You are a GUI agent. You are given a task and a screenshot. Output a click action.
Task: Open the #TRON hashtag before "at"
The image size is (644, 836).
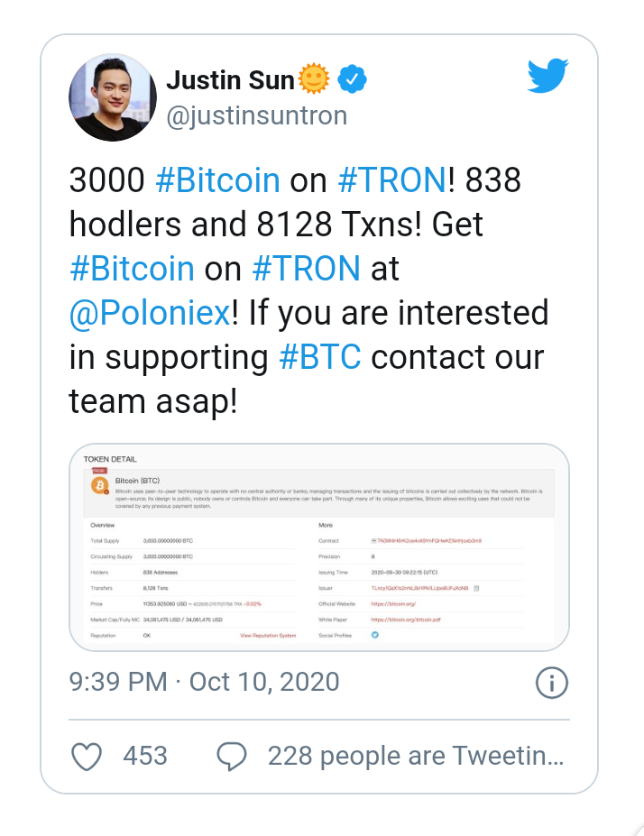coord(307,268)
